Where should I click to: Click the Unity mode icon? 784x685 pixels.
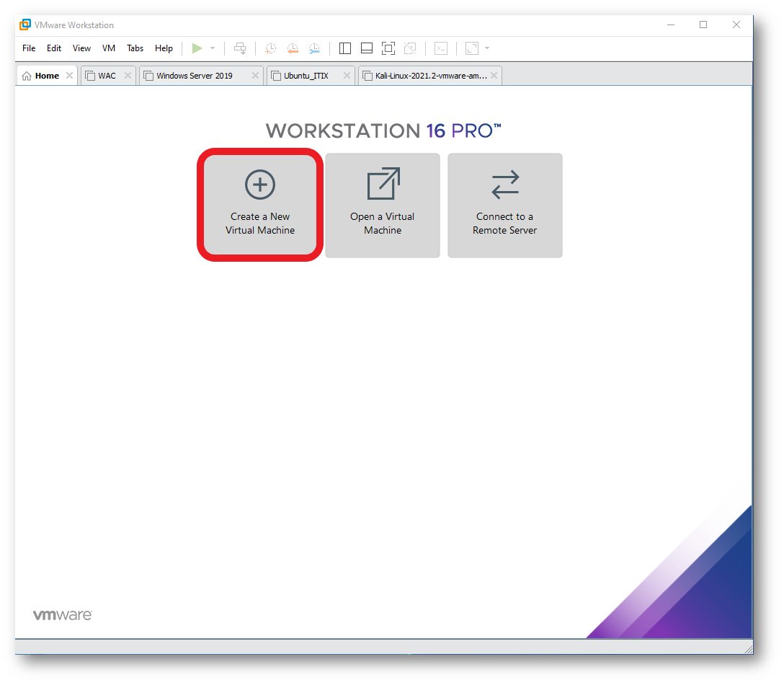[x=410, y=48]
